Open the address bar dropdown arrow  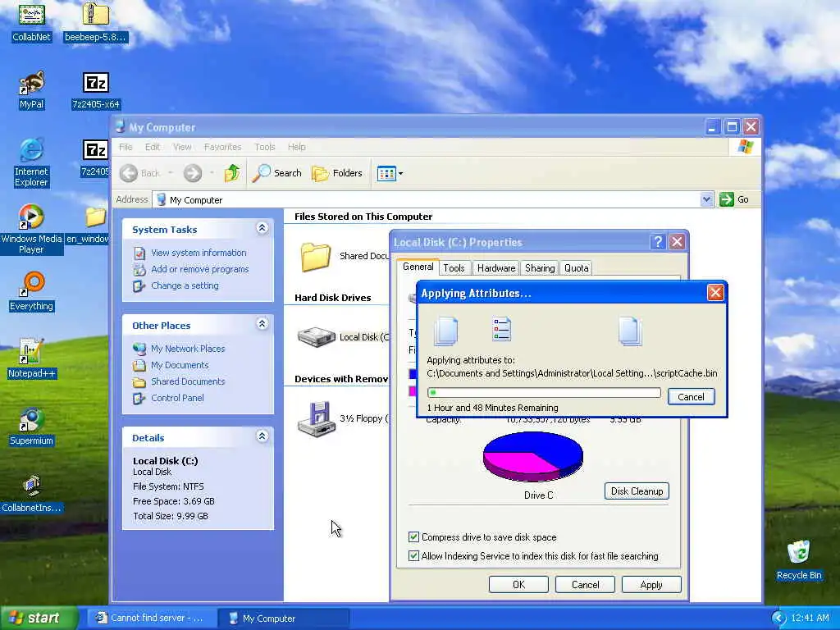point(706,199)
